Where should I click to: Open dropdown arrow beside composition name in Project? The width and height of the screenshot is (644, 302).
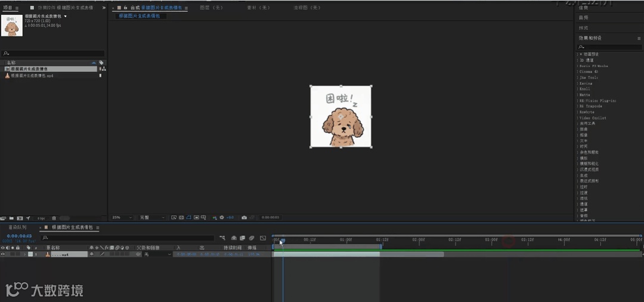tap(66, 17)
